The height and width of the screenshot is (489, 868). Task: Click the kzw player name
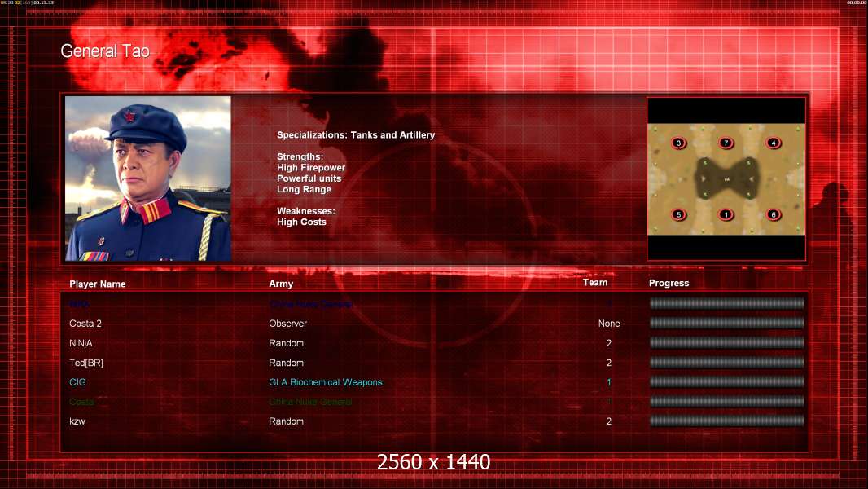[x=77, y=421]
